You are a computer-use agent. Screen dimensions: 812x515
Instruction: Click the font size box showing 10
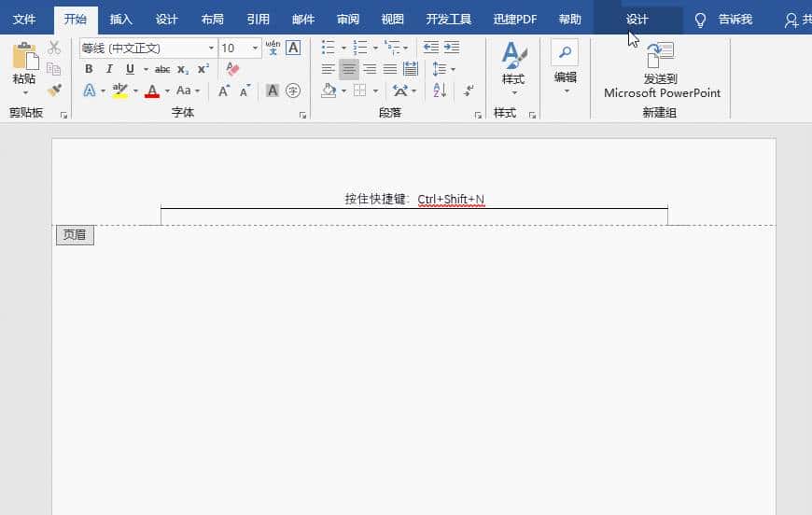234,49
